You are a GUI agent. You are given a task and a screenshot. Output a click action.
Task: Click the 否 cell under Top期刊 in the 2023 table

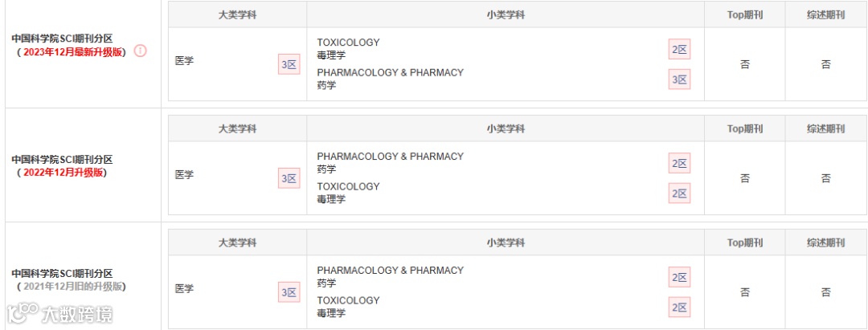tap(745, 65)
